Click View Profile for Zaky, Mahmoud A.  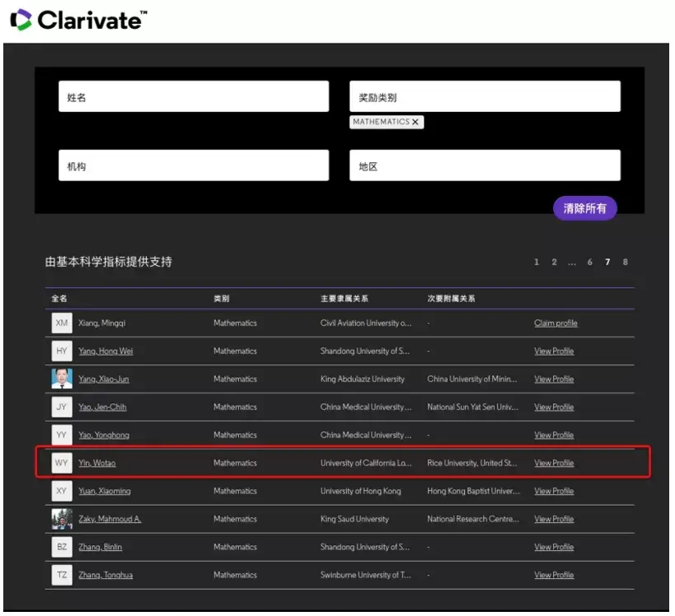coord(554,519)
